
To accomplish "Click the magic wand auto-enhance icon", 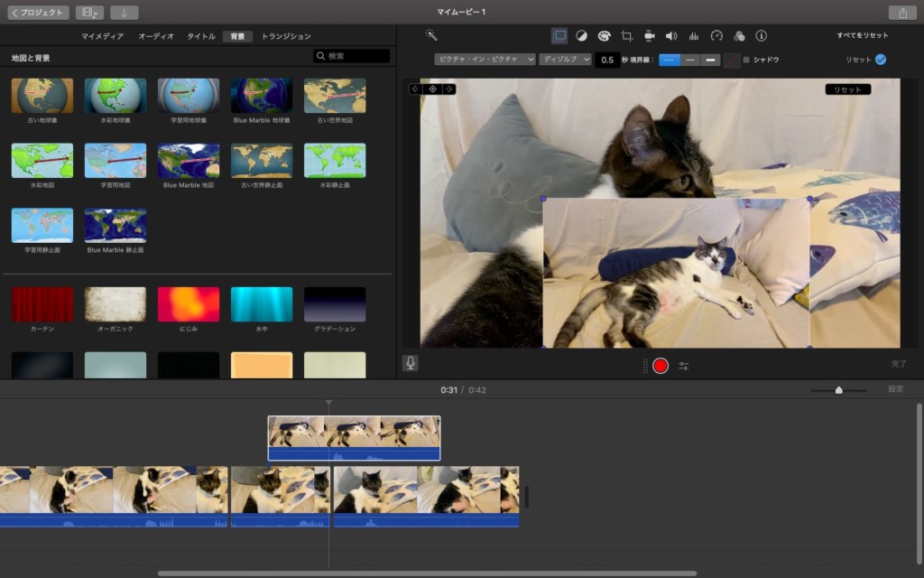I will (431, 35).
